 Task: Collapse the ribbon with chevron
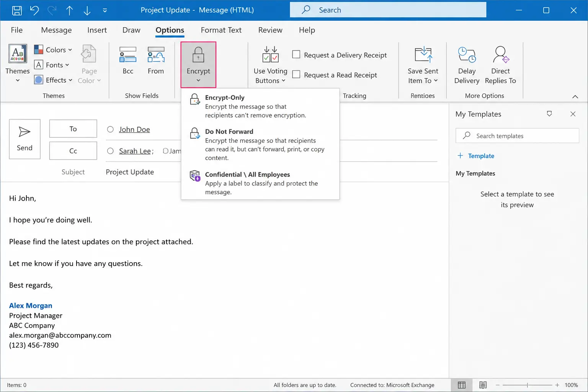coord(575,96)
